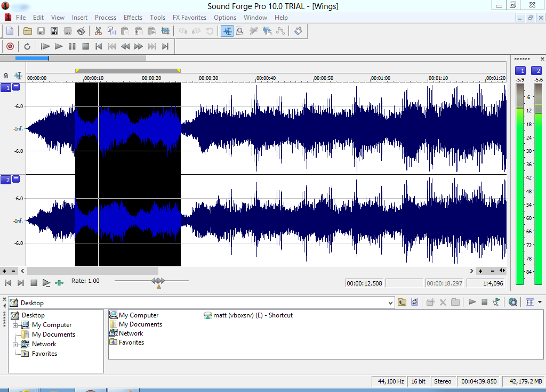Image resolution: width=546 pixels, height=392 pixels.
Task: Toggle Loop Playback in the transport toolbar
Action: pos(27,46)
